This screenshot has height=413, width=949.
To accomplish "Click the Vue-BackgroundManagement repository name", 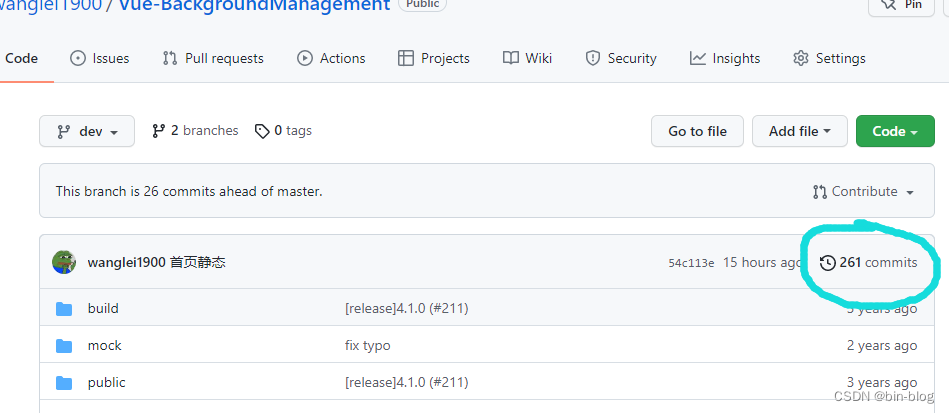I will click(254, 5).
